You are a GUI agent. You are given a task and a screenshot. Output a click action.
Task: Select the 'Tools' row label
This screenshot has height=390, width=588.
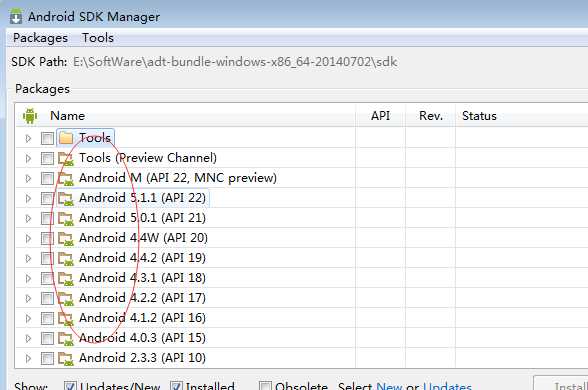95,138
